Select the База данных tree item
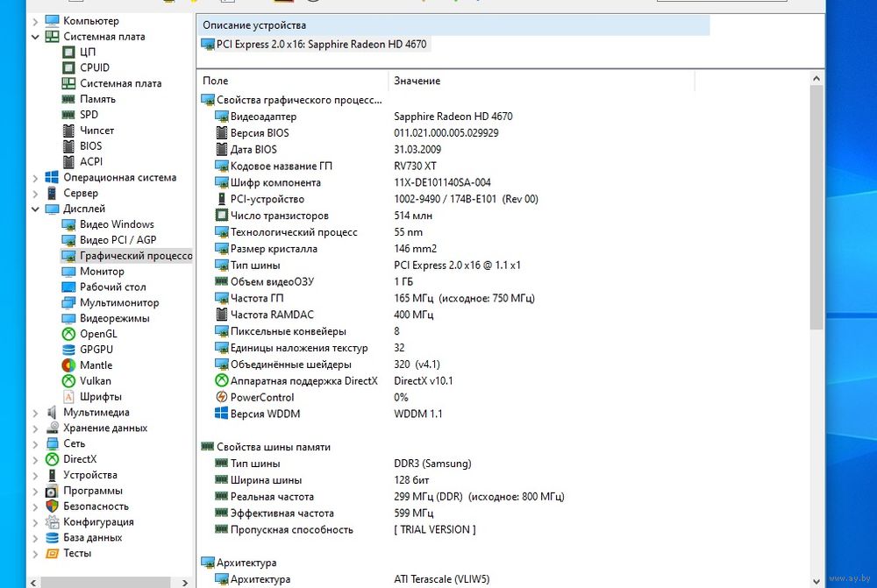The image size is (877, 588). (93, 537)
